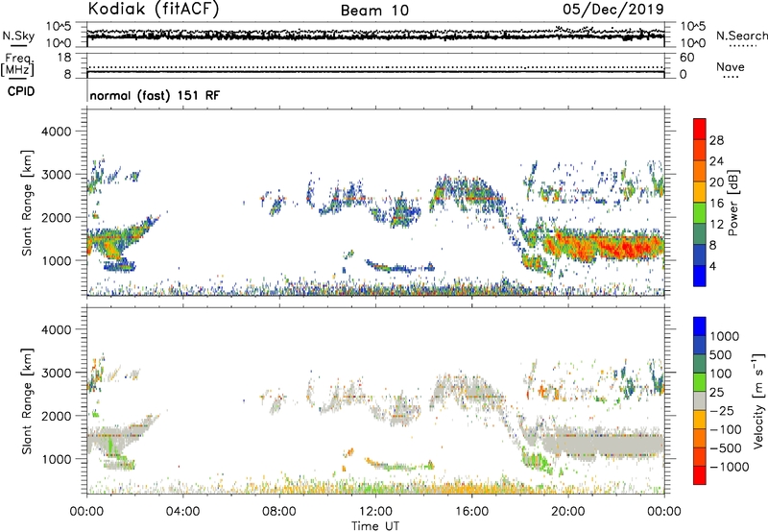Click the "3000" range tick on the velocity panel

56,373
